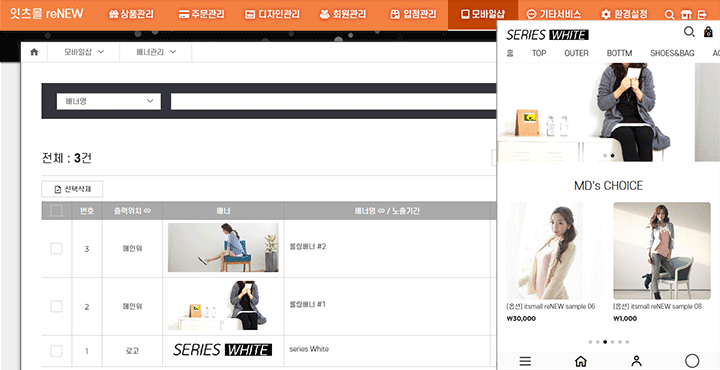Viewport: 720px width, 370px height.
Task: Click the MD's CHOICE section heading
Action: point(608,185)
